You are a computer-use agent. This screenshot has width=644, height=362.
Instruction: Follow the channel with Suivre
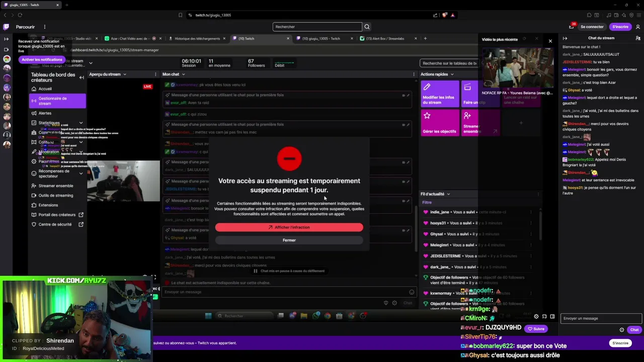click(x=536, y=329)
